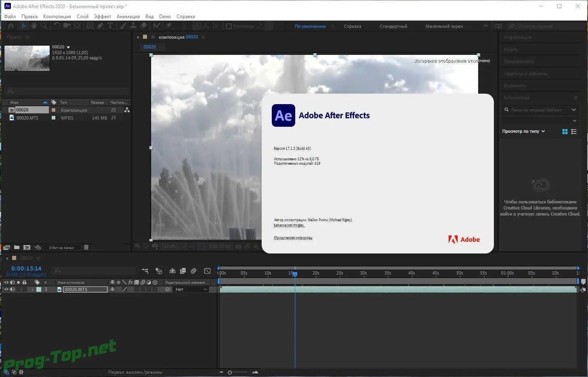
Task: Open timeline 00020 panel menu
Action: tap(38, 258)
